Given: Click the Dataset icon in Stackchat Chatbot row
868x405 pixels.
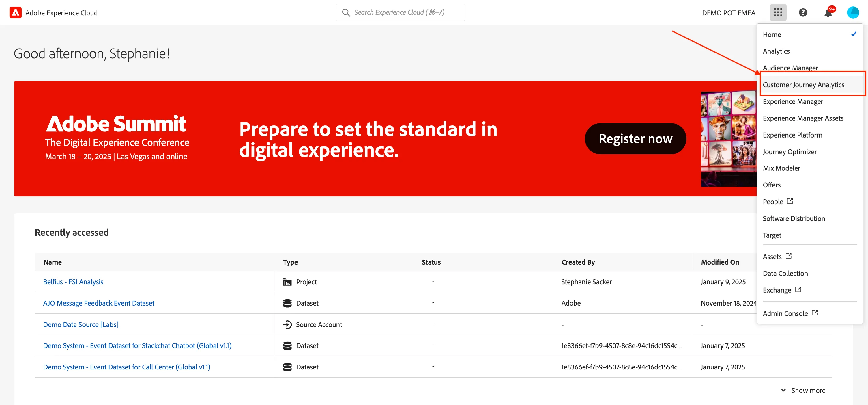Looking at the screenshot, I should [x=287, y=345].
